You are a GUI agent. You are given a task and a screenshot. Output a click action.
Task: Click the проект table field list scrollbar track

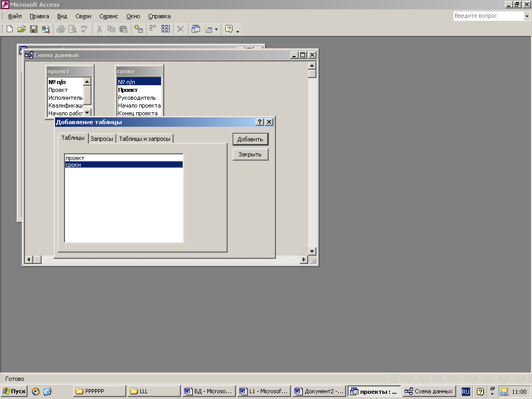click(x=87, y=107)
